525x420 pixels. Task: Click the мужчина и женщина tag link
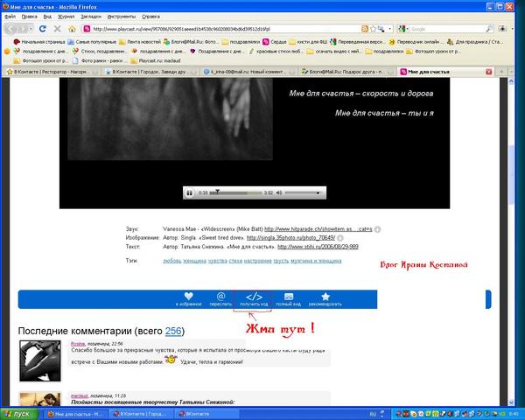pos(316,261)
